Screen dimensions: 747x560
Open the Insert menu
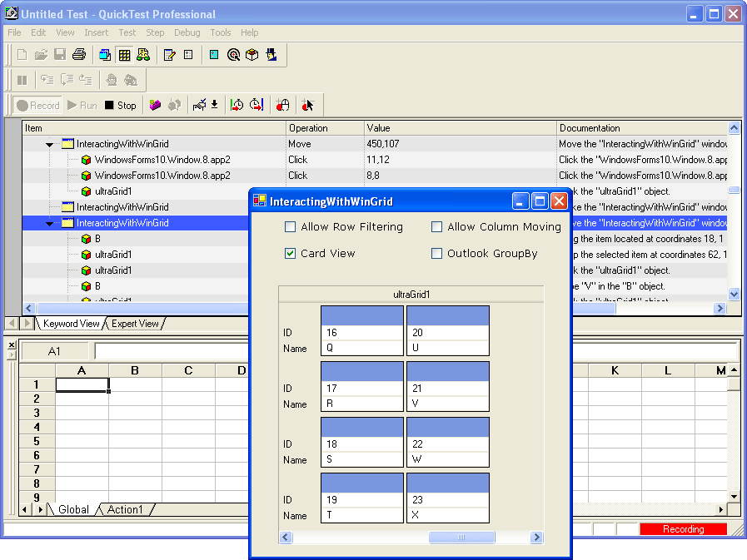click(97, 32)
